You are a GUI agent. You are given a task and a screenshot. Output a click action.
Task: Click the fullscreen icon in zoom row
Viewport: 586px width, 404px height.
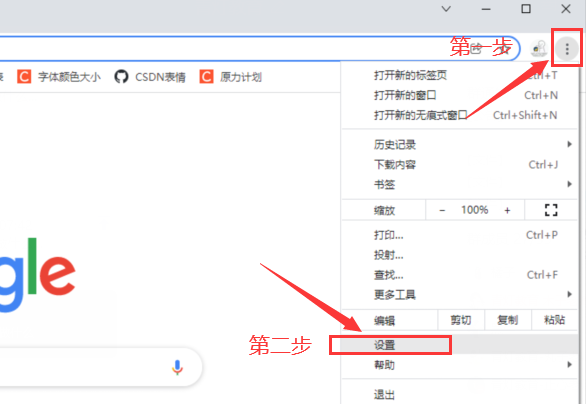[551, 210]
